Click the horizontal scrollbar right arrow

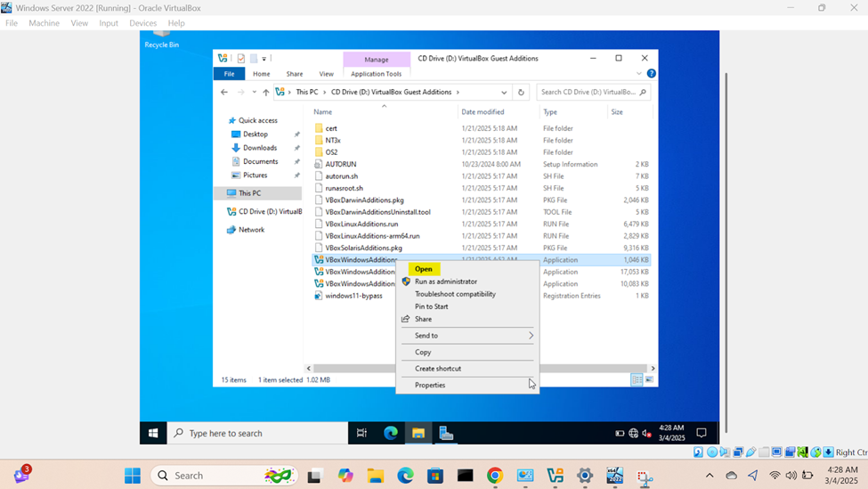coord(653,368)
